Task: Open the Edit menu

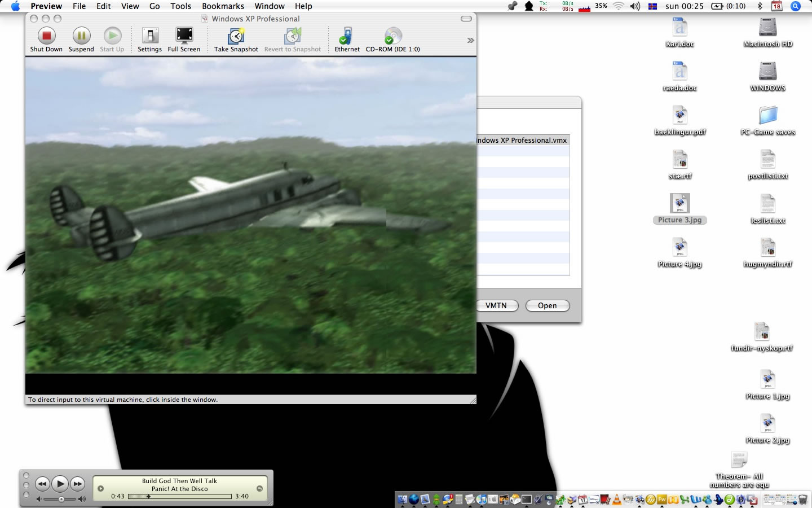Action: (x=104, y=6)
